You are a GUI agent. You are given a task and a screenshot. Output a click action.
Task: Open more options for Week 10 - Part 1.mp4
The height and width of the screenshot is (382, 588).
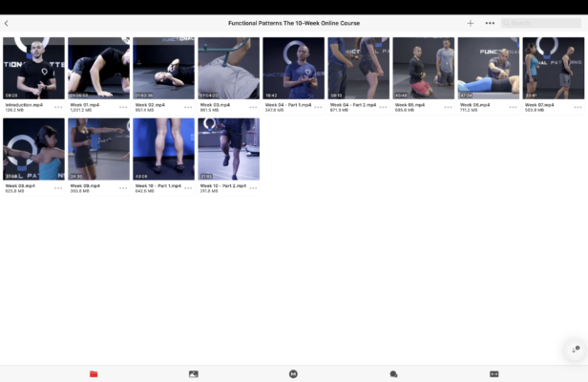[x=188, y=188]
